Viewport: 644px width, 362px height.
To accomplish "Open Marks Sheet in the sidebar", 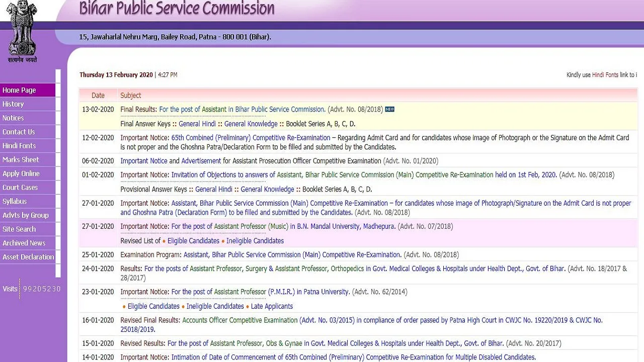I will coord(28,159).
